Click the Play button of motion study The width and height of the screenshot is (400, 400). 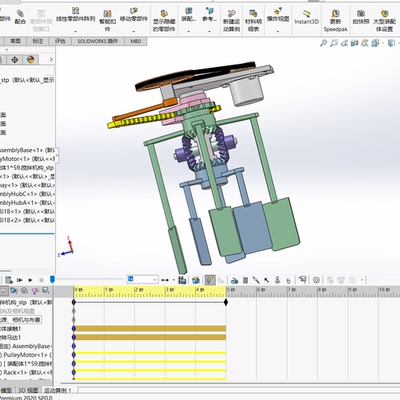pyautogui.click(x=31, y=280)
